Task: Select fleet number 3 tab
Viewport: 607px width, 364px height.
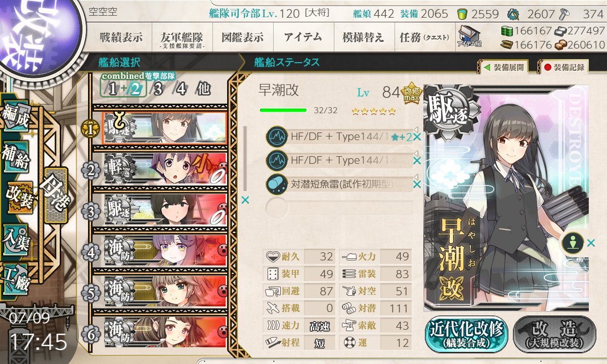Action: pyautogui.click(x=158, y=89)
